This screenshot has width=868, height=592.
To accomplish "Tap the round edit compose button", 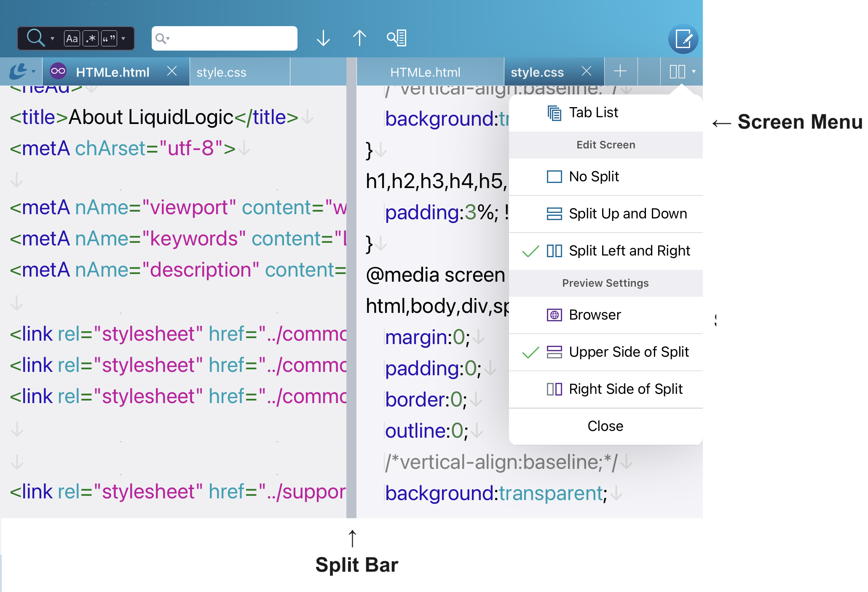I will pyautogui.click(x=683, y=39).
